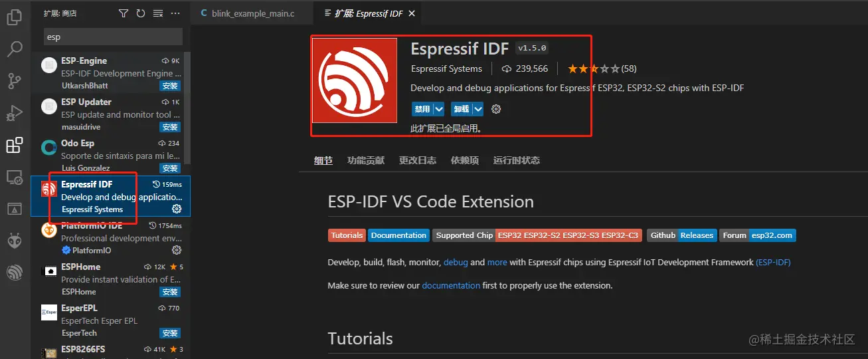
Task: Click the Supported Chip badge
Action: [537, 235]
